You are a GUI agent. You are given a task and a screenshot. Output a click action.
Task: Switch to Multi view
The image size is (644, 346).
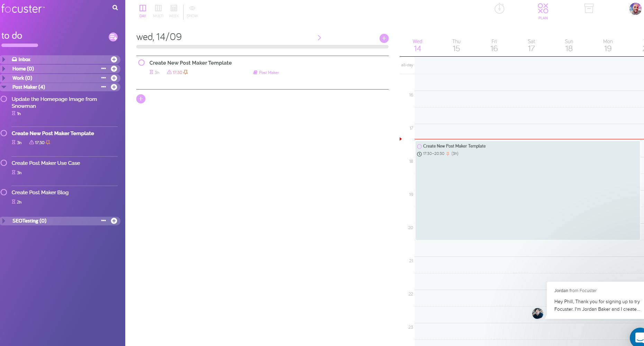click(x=158, y=11)
